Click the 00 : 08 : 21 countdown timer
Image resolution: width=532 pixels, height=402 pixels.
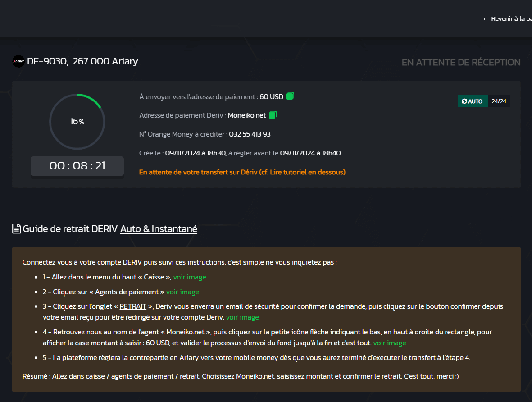click(77, 166)
